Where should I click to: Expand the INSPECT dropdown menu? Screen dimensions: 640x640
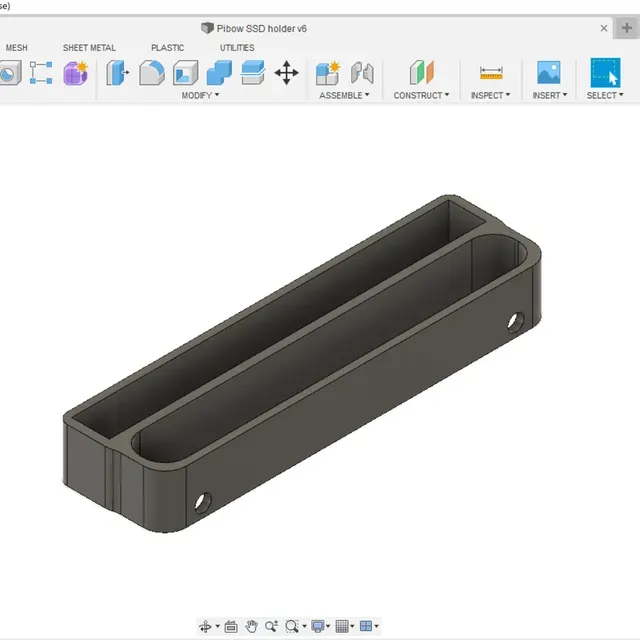490,95
